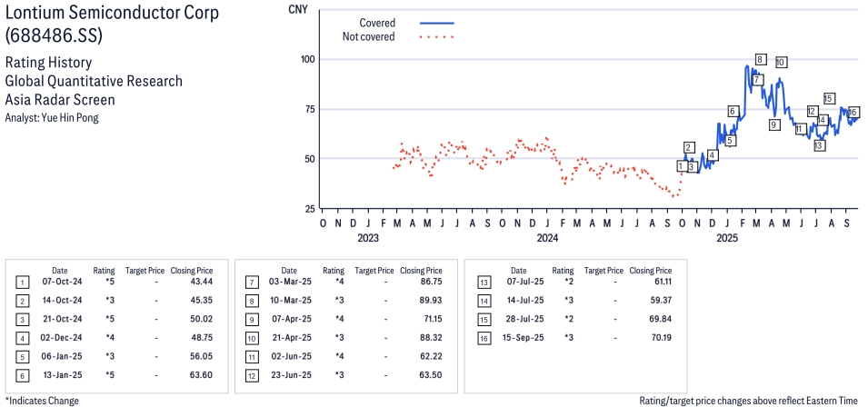Image resolution: width=868 pixels, height=407 pixels.
Task: Click chart marker 8 near the price peak
Action: click(x=760, y=60)
